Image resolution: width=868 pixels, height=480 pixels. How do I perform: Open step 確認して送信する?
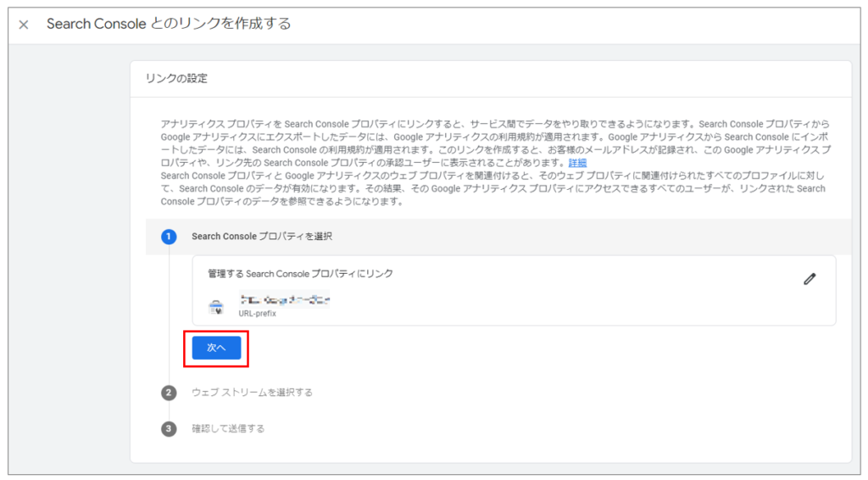[228, 428]
